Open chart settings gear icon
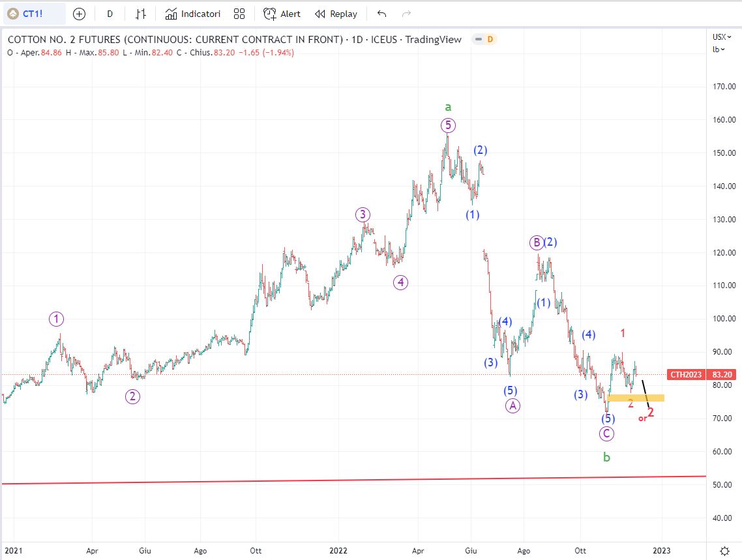The width and height of the screenshot is (742, 560). click(x=724, y=551)
